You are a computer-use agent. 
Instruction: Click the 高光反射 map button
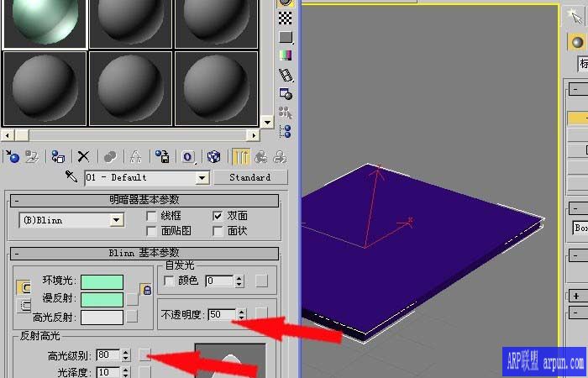132,317
